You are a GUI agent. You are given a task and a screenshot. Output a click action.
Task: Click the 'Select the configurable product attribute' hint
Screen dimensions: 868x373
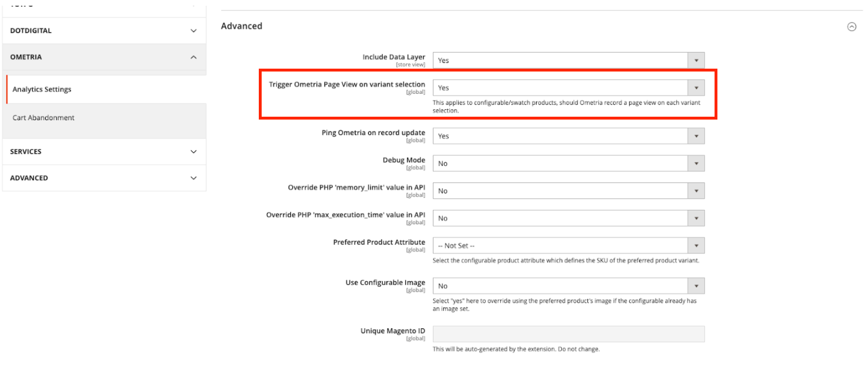[x=566, y=260]
